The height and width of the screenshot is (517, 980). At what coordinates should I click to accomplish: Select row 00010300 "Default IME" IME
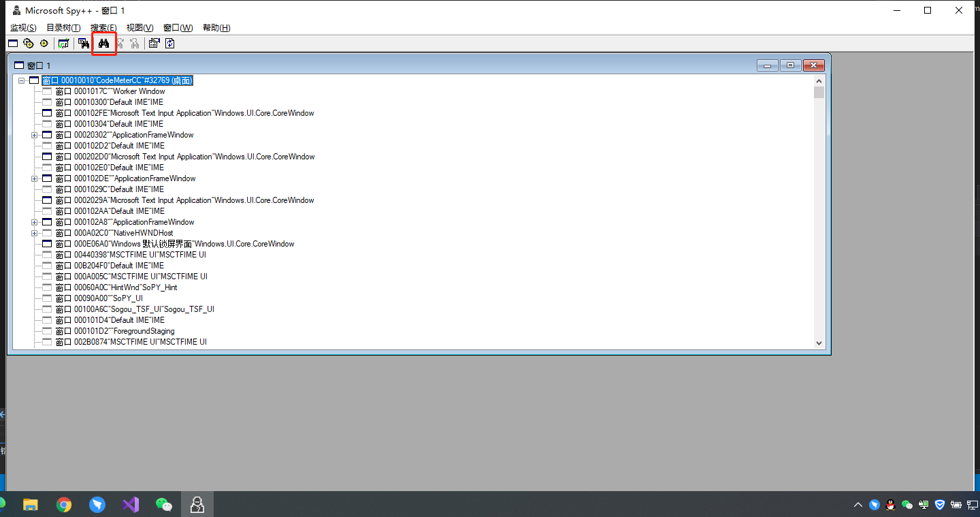[110, 102]
